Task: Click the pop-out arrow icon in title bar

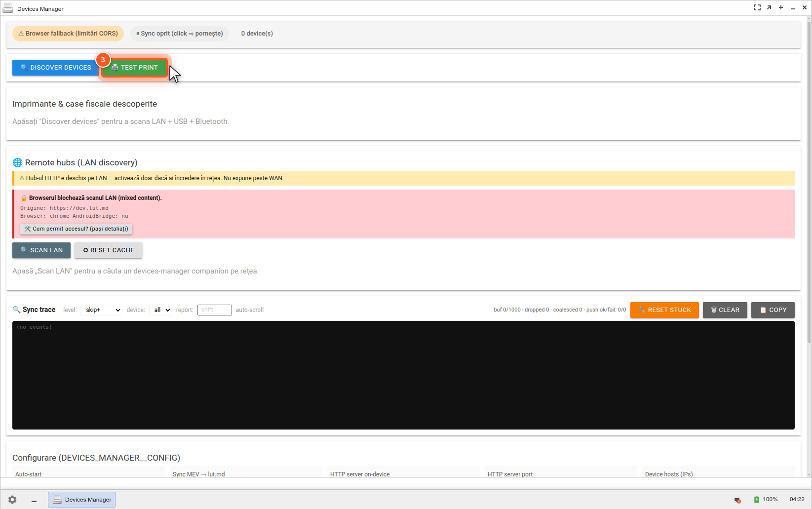Action: click(769, 7)
